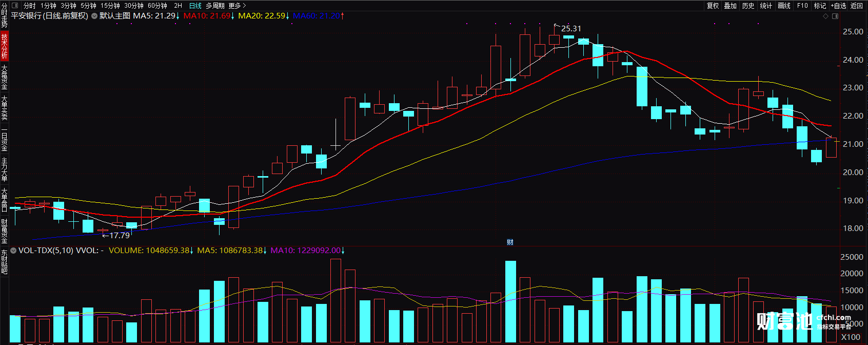This screenshot has height=345, width=868.
Task: Open 大单盘口 sidebar tab
Action: (x=4, y=200)
